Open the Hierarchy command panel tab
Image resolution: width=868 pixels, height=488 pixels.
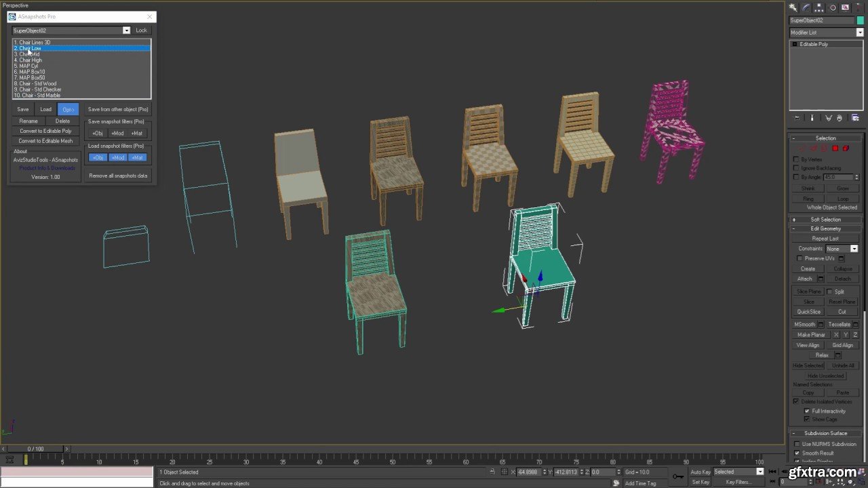point(819,7)
